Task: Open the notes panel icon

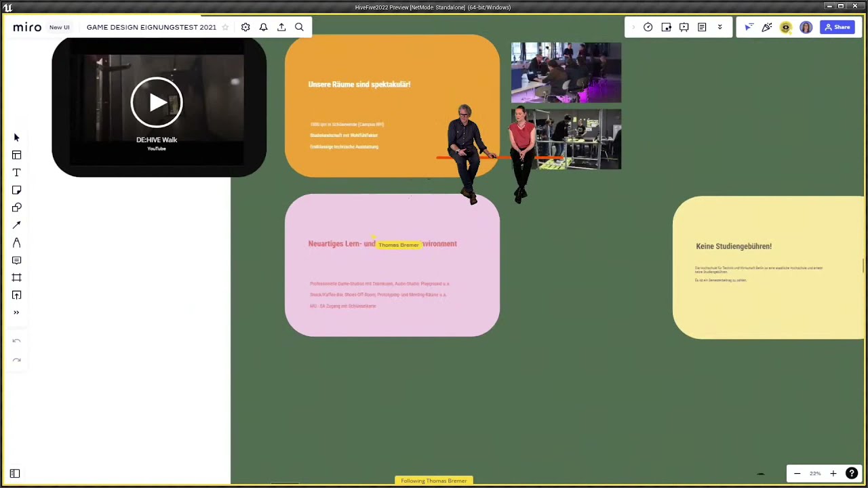Action: pos(702,27)
